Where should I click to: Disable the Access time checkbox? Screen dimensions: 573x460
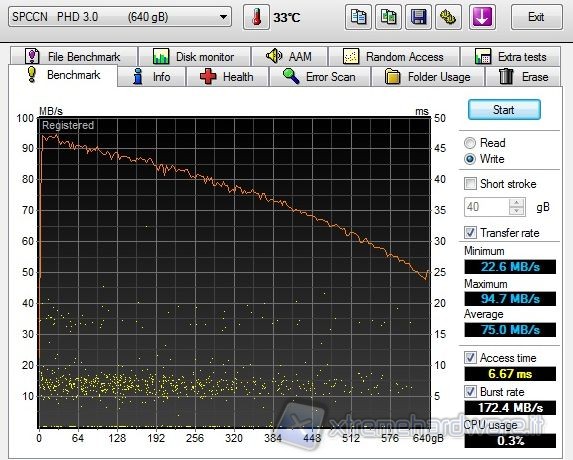point(470,357)
